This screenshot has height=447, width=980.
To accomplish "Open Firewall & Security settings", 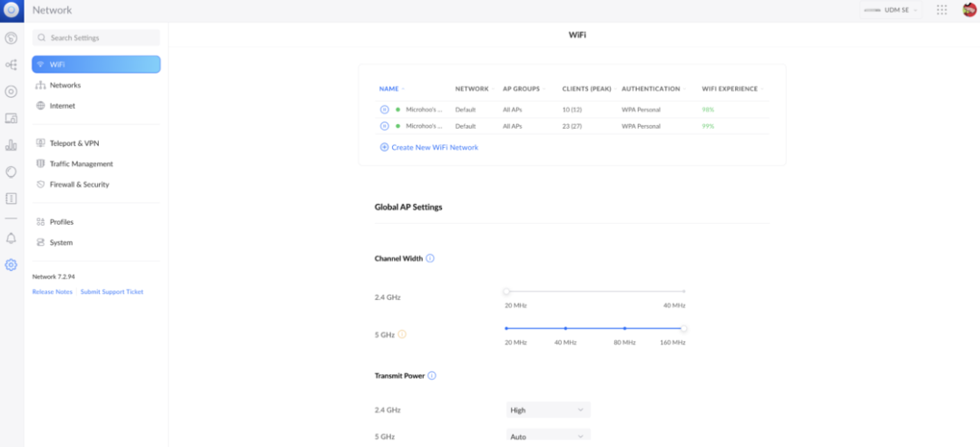I will click(79, 184).
